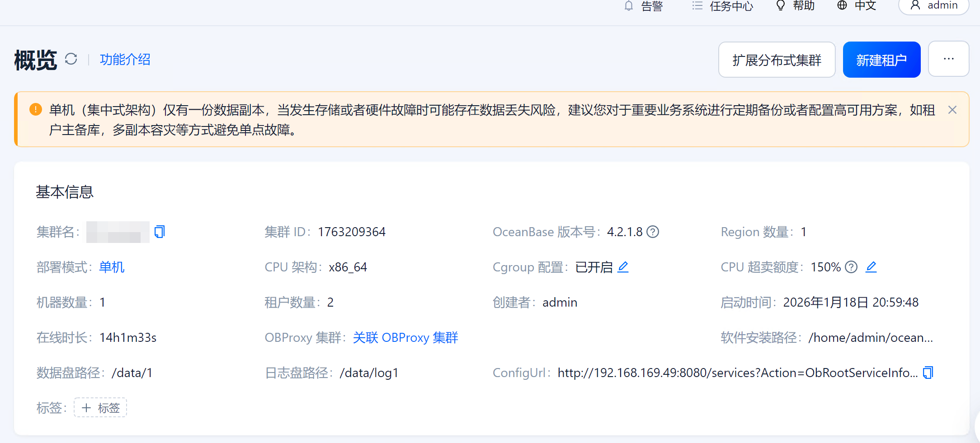Click the refresh icon next to 概览

point(71,59)
